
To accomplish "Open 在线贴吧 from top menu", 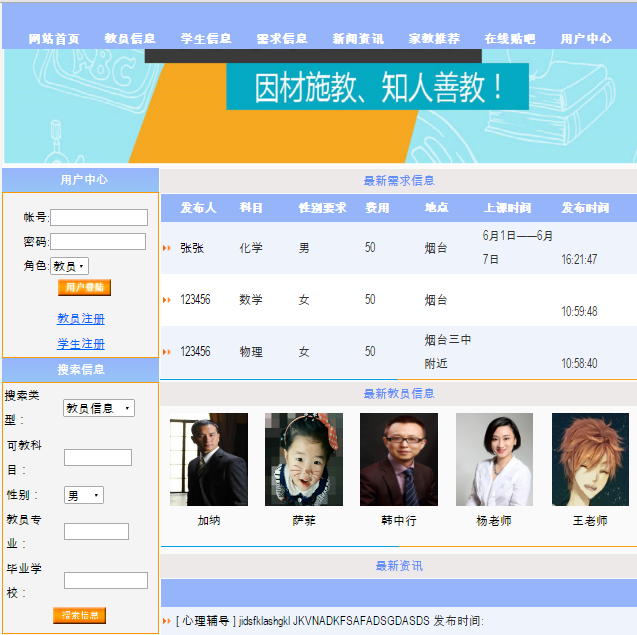I will tap(510, 39).
